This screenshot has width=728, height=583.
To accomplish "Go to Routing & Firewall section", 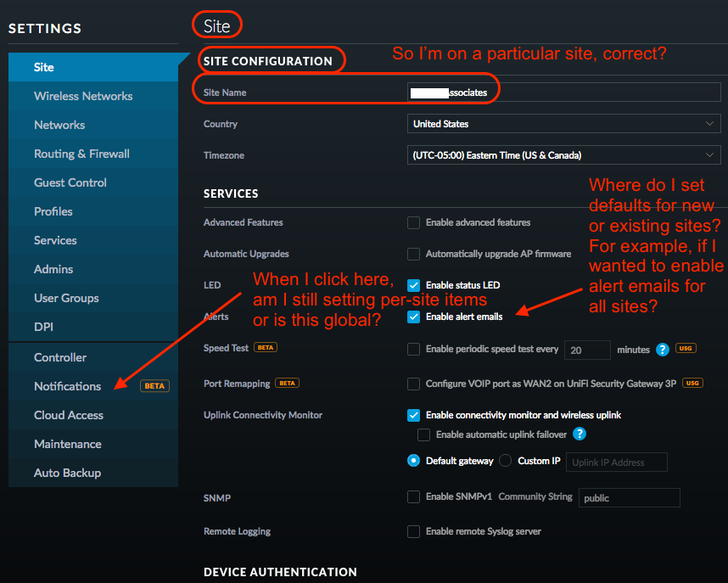I will point(81,154).
